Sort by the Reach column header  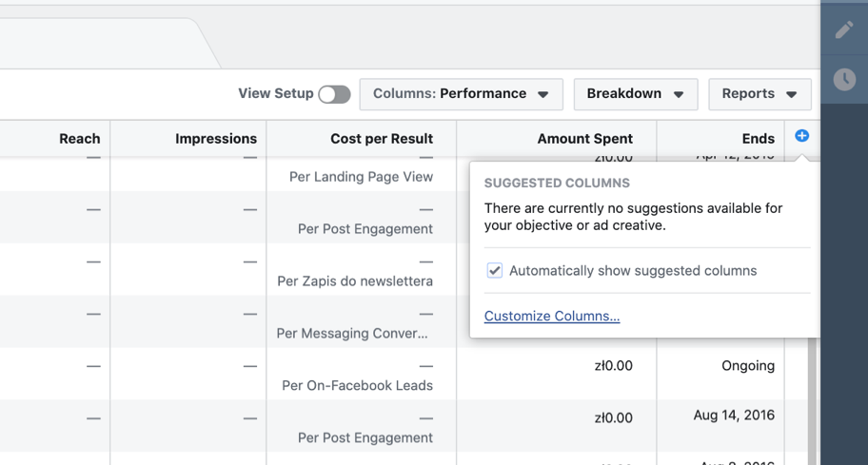point(80,139)
